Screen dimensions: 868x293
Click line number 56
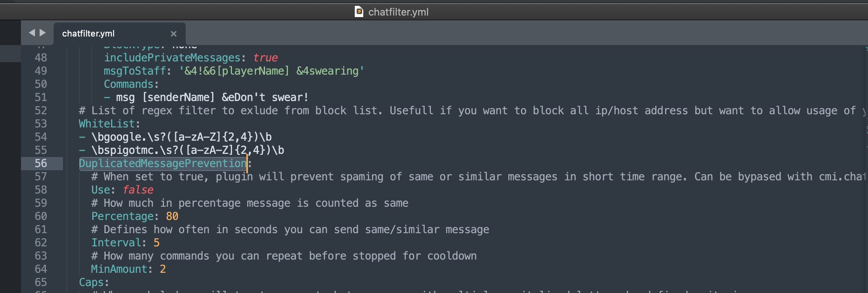[x=40, y=163]
